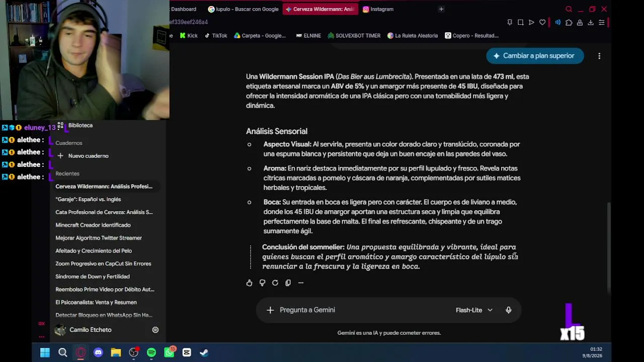Bookmark the page with the heart icon
Image resolution: width=644 pixels, height=362 pixels.
coord(542,22)
